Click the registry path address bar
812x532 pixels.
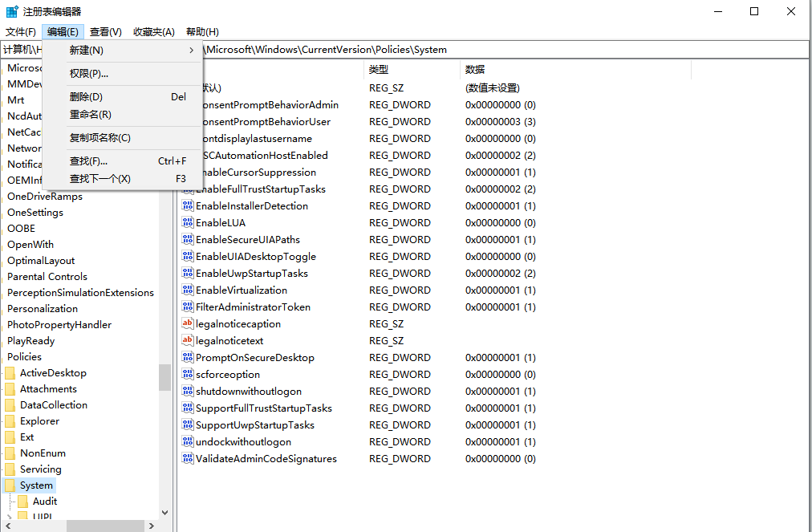tap(507, 50)
